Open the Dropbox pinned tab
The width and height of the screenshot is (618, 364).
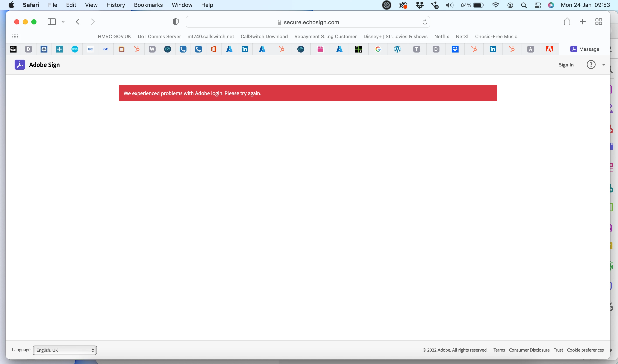(455, 49)
